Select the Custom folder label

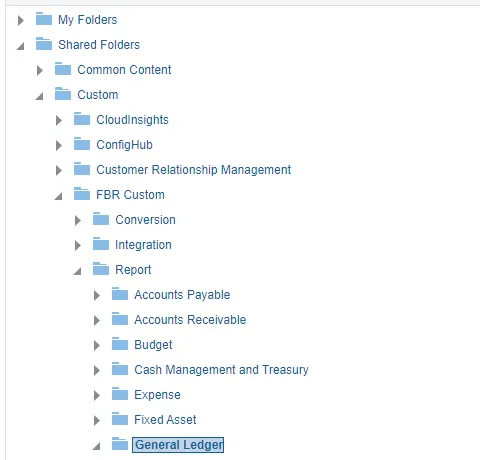[x=98, y=95]
